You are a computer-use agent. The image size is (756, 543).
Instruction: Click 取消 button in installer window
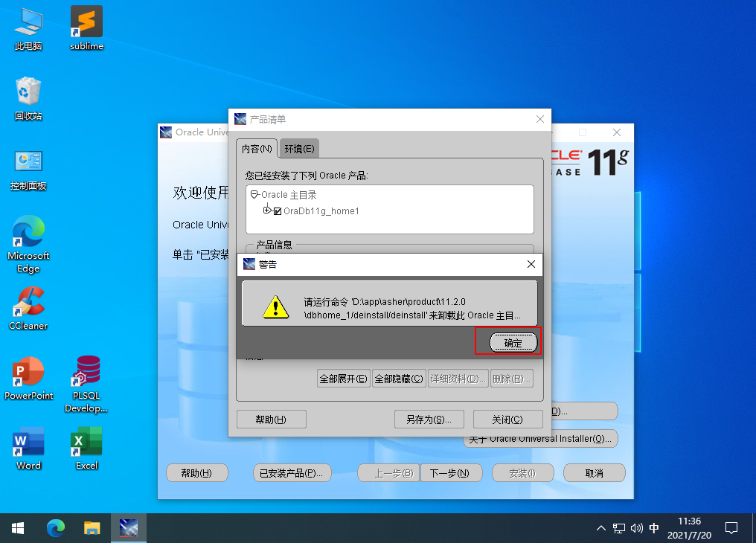[x=594, y=473]
